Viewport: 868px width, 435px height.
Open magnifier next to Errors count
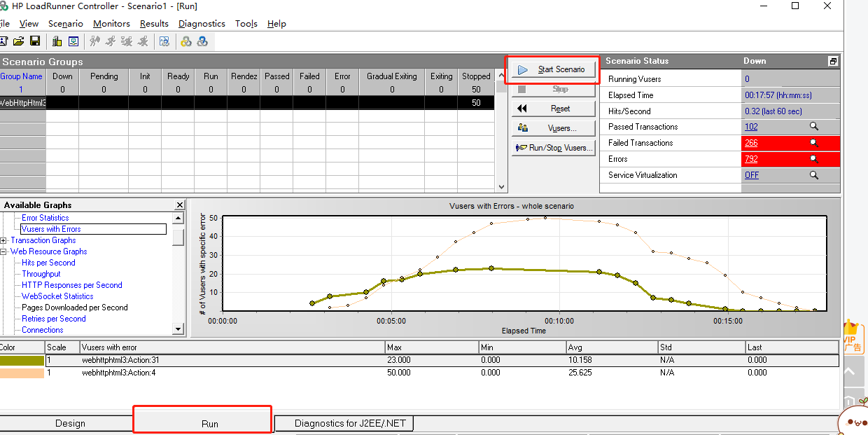pyautogui.click(x=814, y=159)
